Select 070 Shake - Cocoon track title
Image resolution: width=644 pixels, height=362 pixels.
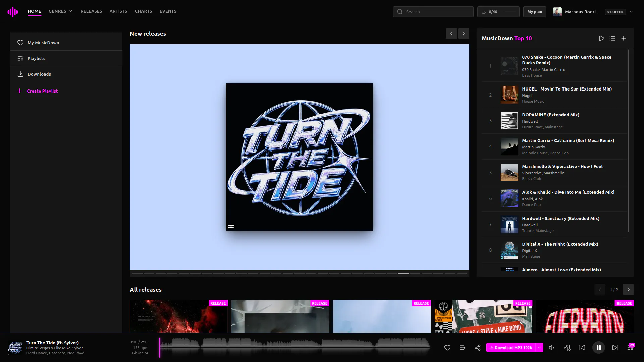click(567, 60)
